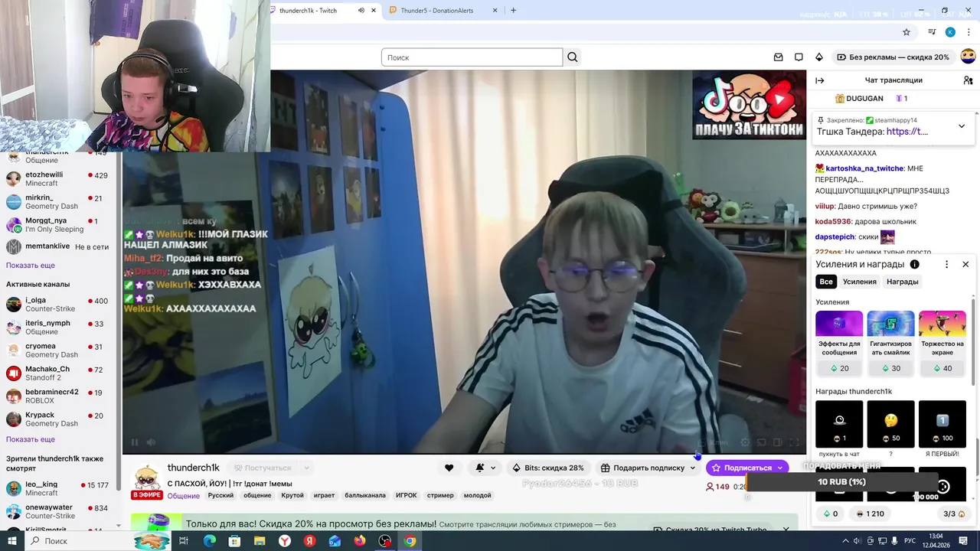Image resolution: width=980 pixels, height=551 pixels.
Task: Open a new browser tab
Action: (x=513, y=11)
